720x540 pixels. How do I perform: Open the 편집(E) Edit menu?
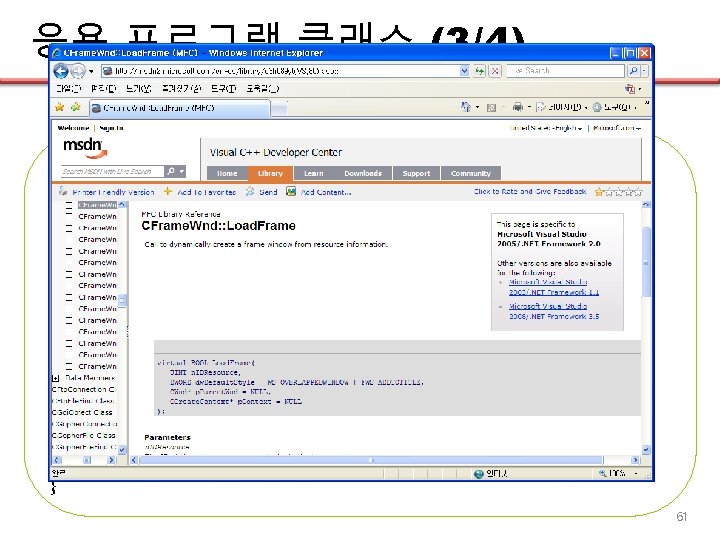coord(103,88)
